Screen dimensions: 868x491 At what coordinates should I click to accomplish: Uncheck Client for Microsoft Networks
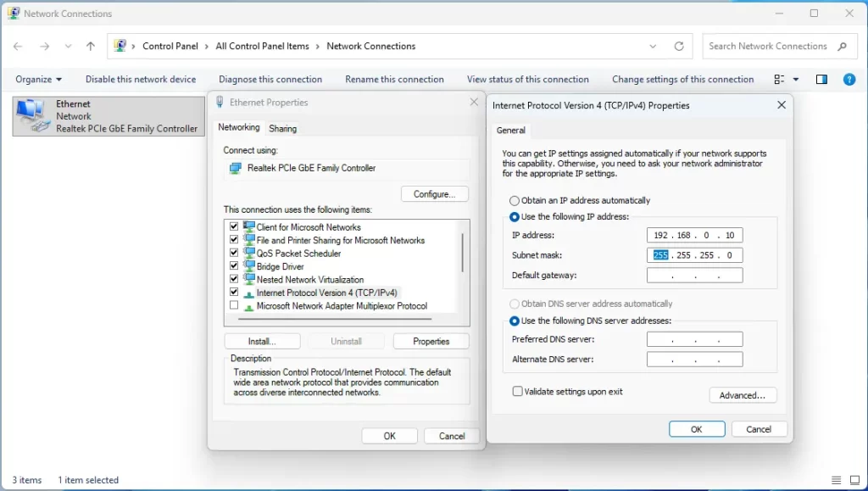pos(234,226)
